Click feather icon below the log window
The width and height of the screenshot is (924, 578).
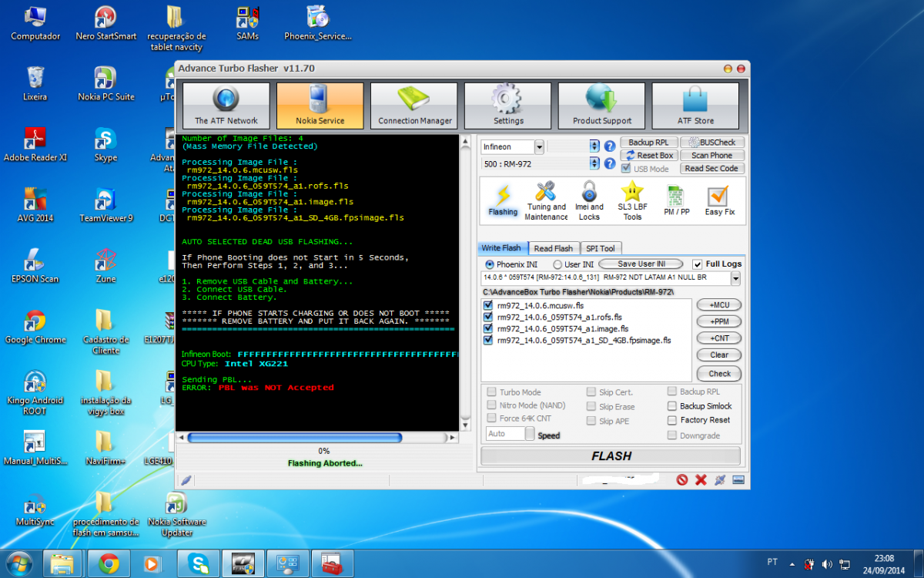tap(186, 479)
